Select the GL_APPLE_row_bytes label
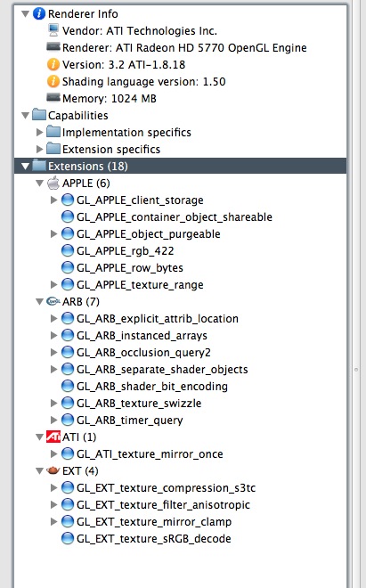Viewport: 366px width, 588px height. click(x=130, y=268)
